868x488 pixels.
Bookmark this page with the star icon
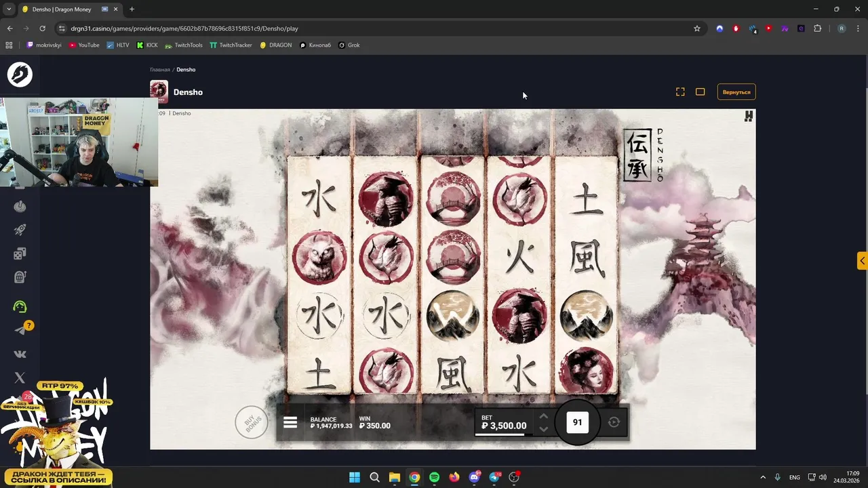point(696,28)
